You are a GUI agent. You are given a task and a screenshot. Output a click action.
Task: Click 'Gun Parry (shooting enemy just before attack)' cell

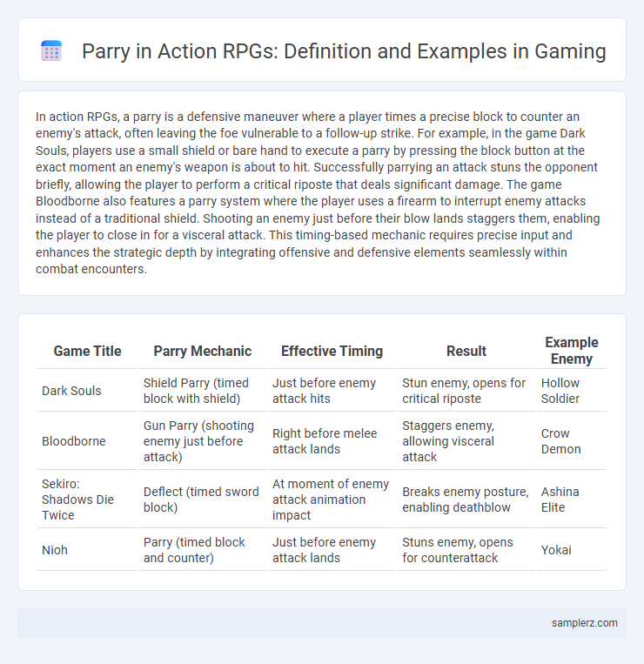(x=203, y=441)
